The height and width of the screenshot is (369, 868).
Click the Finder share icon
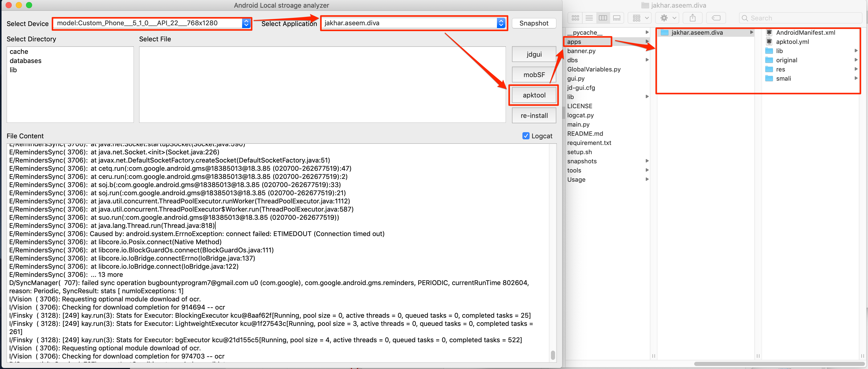(x=692, y=18)
